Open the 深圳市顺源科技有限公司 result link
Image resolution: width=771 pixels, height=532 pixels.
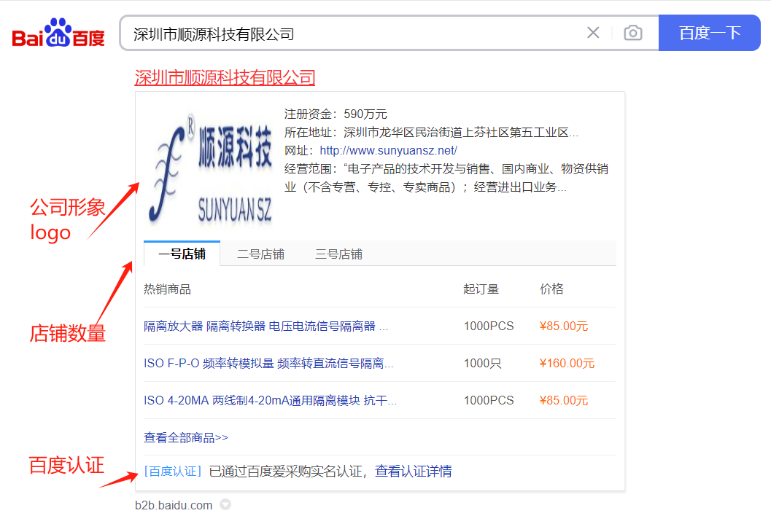point(223,77)
